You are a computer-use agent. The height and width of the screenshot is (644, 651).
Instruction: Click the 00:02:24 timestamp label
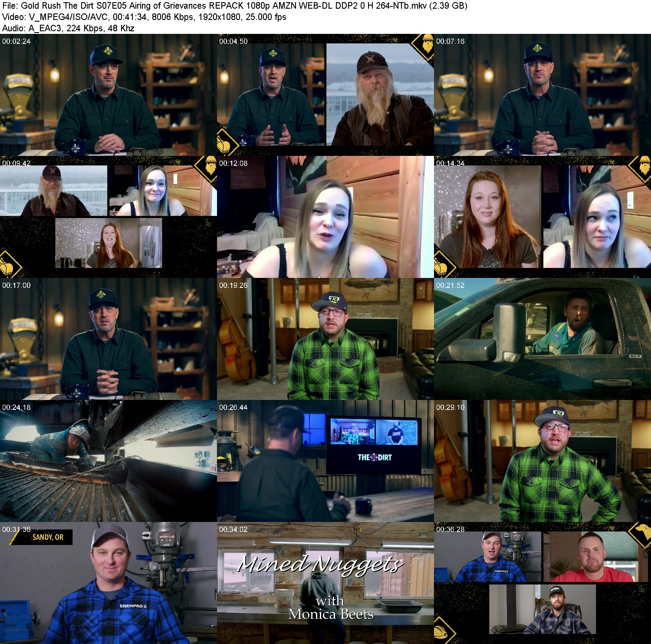[x=16, y=41]
